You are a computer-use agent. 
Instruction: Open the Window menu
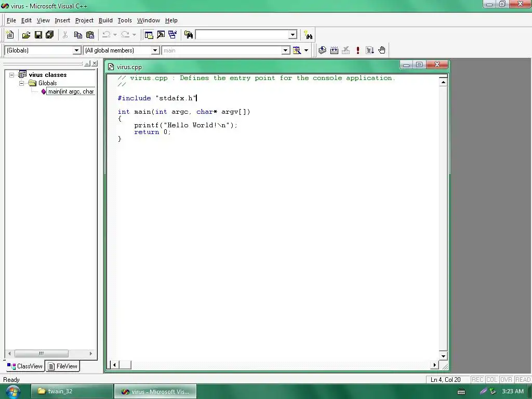click(x=148, y=20)
